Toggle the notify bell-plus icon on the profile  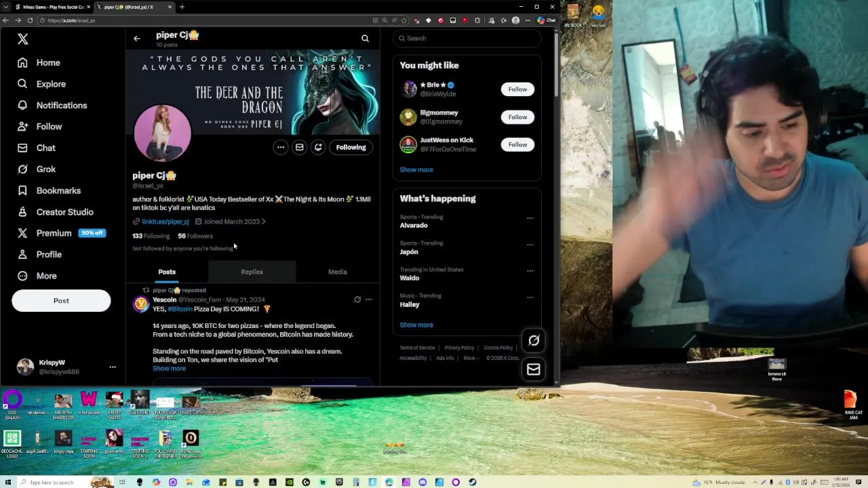[x=318, y=147]
